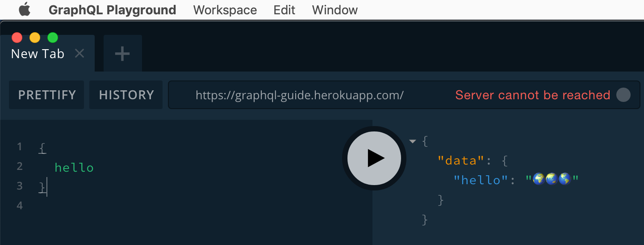Screen dimensions: 644x245
Task: Click the red close window button
Action: (x=17, y=38)
